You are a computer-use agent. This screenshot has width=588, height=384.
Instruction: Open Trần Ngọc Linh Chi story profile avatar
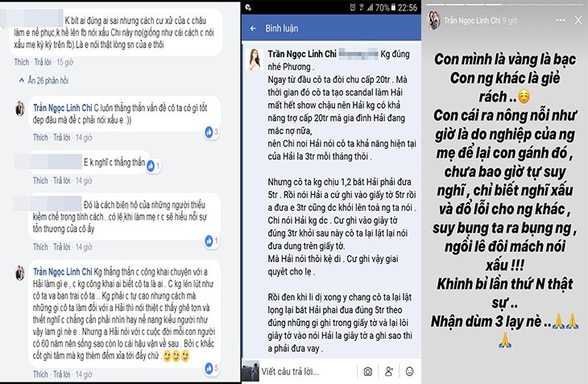434,21
